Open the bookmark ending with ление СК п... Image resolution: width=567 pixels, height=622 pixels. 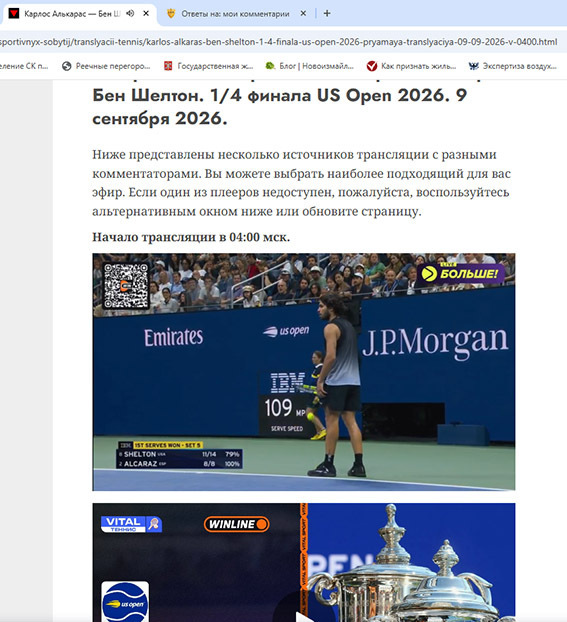click(24, 66)
